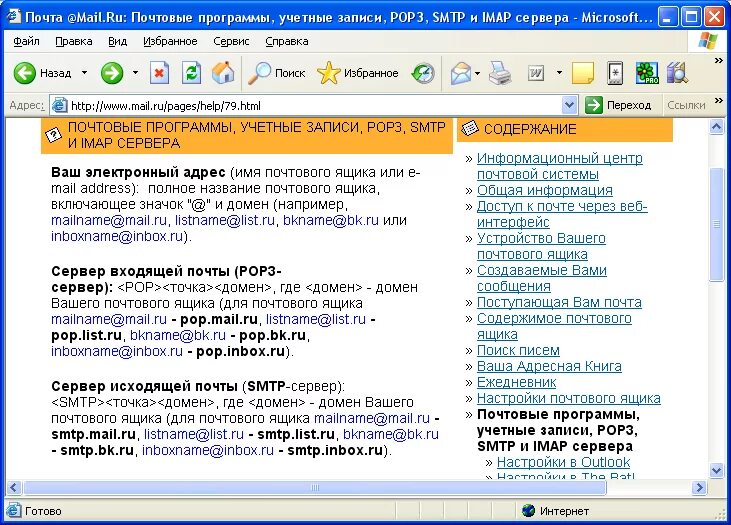
Task: Open the Вид menu
Action: [117, 41]
